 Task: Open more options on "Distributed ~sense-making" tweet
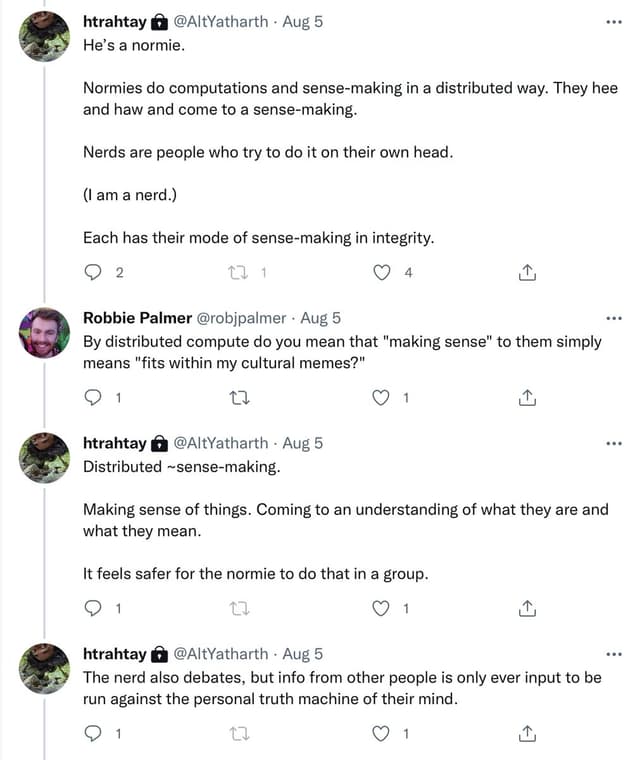[613, 444]
